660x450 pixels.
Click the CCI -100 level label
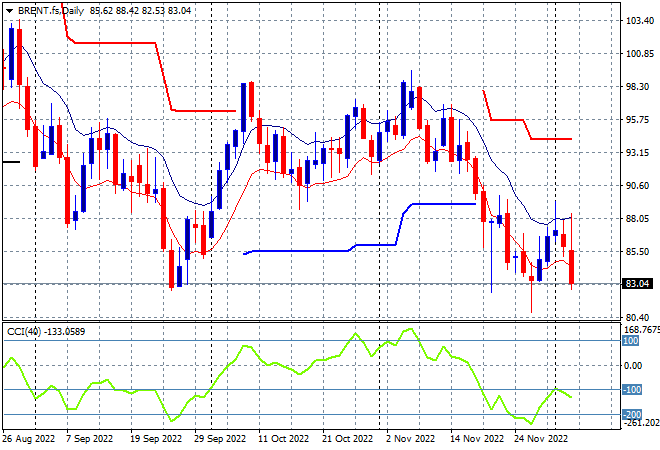click(x=631, y=390)
